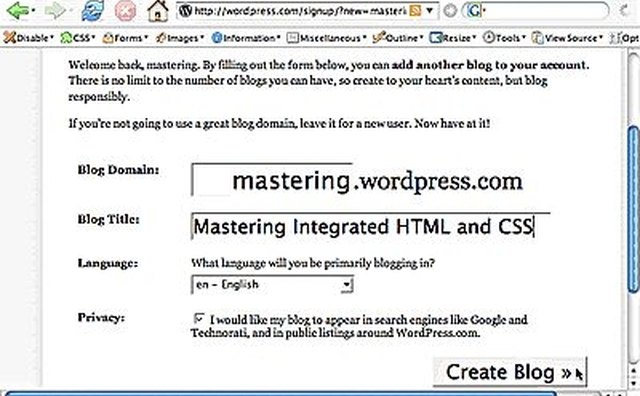Open the Images toolbar menu
Viewport: 640px width, 396px height.
click(x=180, y=38)
